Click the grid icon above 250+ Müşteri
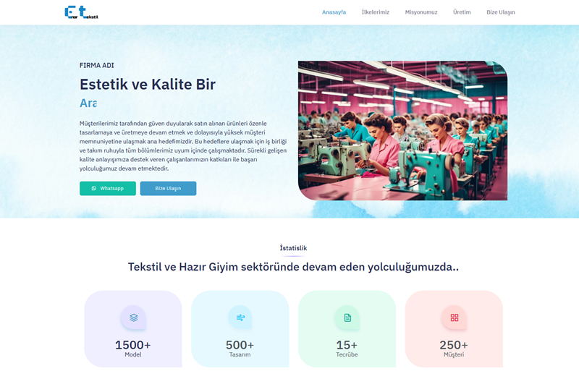Screen dimensions: 579x392 tap(455, 318)
